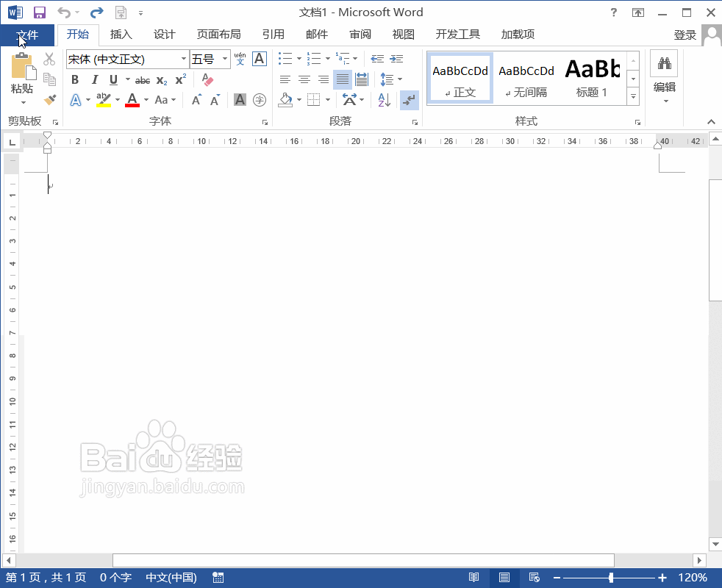Apply character border icon
Image resolution: width=722 pixels, height=588 pixels.
click(260, 59)
